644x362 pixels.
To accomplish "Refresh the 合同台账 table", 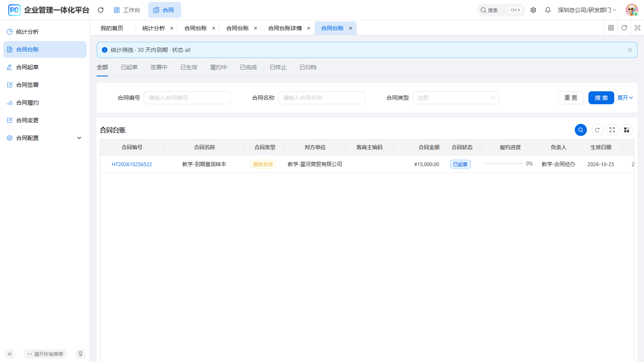I will tap(597, 130).
